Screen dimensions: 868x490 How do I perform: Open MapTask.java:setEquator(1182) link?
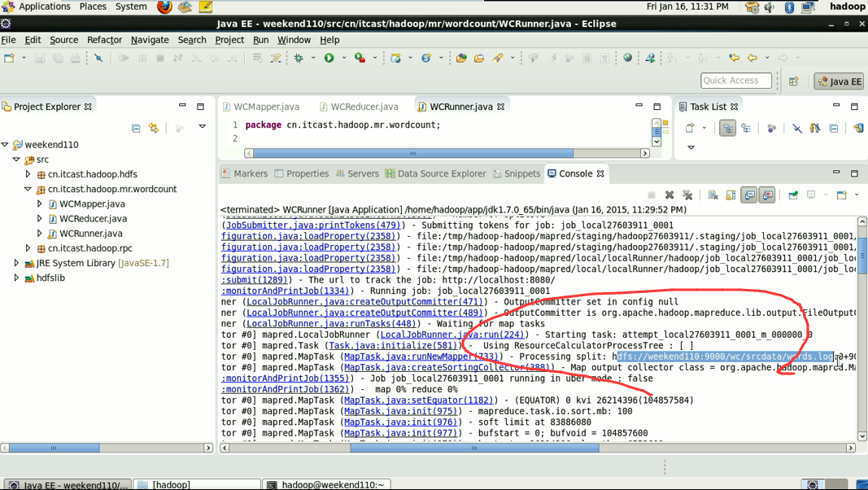(x=418, y=400)
